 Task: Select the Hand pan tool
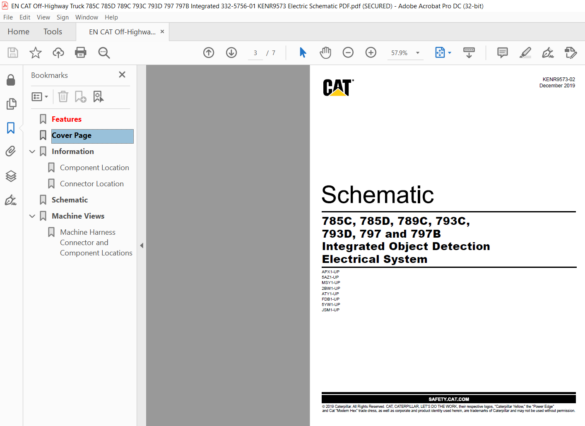coord(325,53)
